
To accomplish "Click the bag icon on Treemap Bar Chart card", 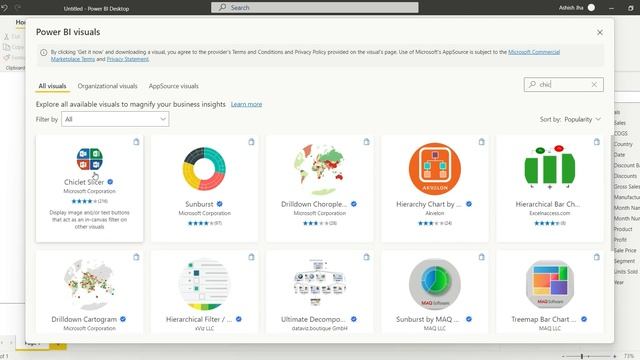I will (597, 257).
